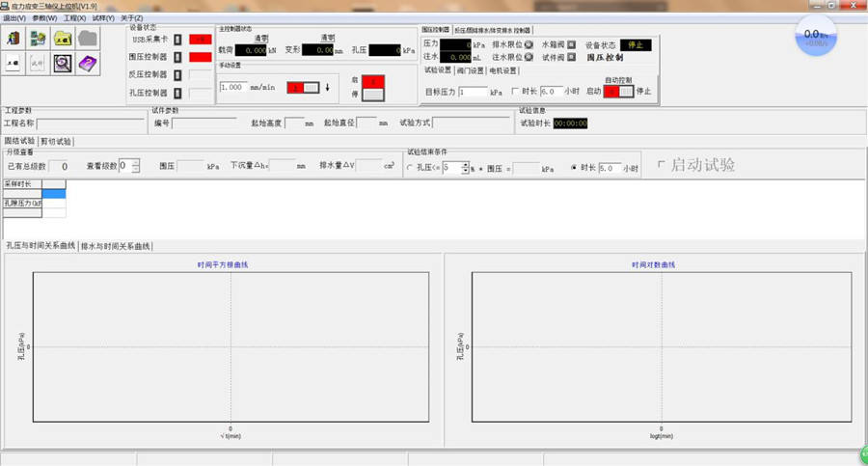Click the parameter settings toolbar icon
Viewport: 868px width, 466px height.
pos(39,39)
